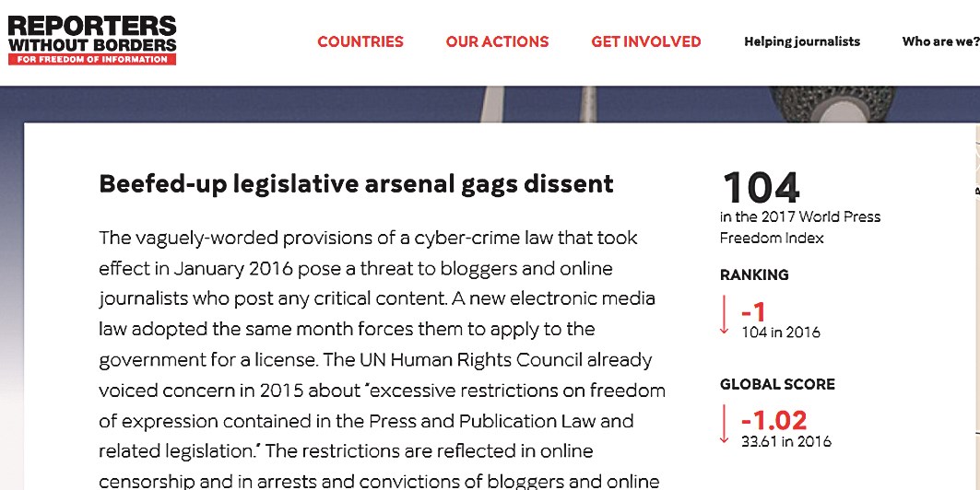Open the OUR ACTIONS menu

point(497,41)
